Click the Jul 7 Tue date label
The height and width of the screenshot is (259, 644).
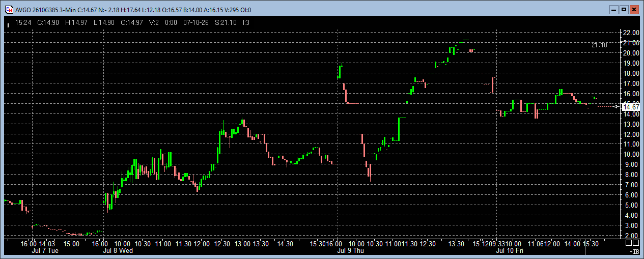[x=45, y=251]
